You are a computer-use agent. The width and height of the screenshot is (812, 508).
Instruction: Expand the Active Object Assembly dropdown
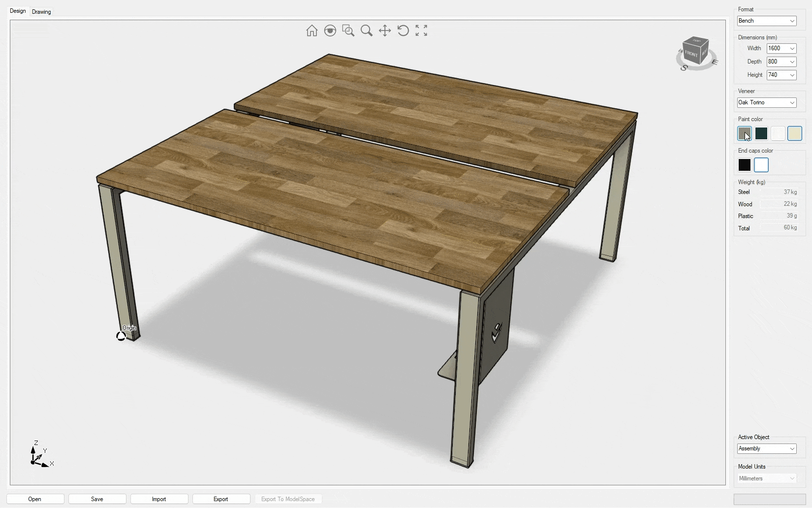tap(766, 448)
